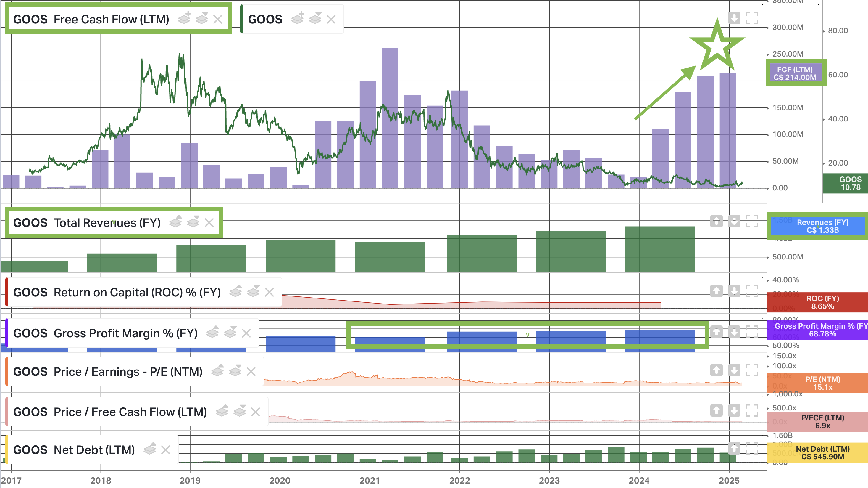The height and width of the screenshot is (488, 868).
Task: Click the 'P/FCF (LTM) 6.9x' value tag
Action: (817, 422)
